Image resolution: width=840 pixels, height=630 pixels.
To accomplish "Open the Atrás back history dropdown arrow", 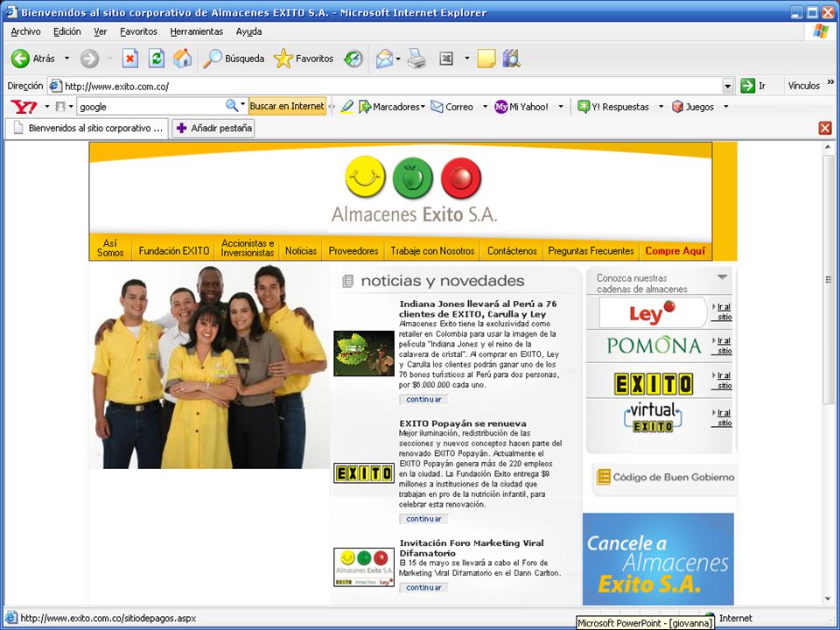I will [x=67, y=59].
